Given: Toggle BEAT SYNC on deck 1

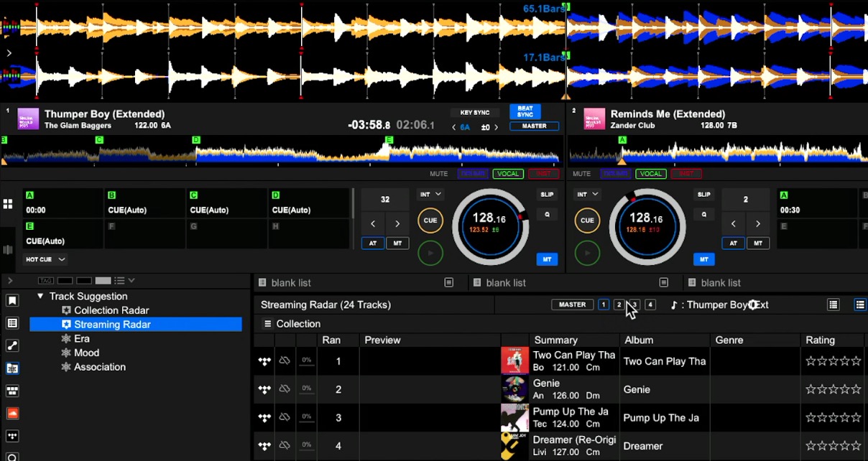Looking at the screenshot, I should tap(525, 111).
